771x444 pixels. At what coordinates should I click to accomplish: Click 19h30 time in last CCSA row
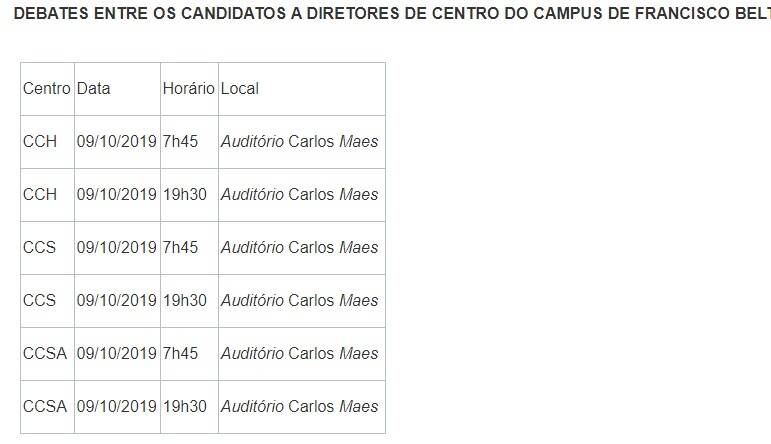(x=184, y=407)
